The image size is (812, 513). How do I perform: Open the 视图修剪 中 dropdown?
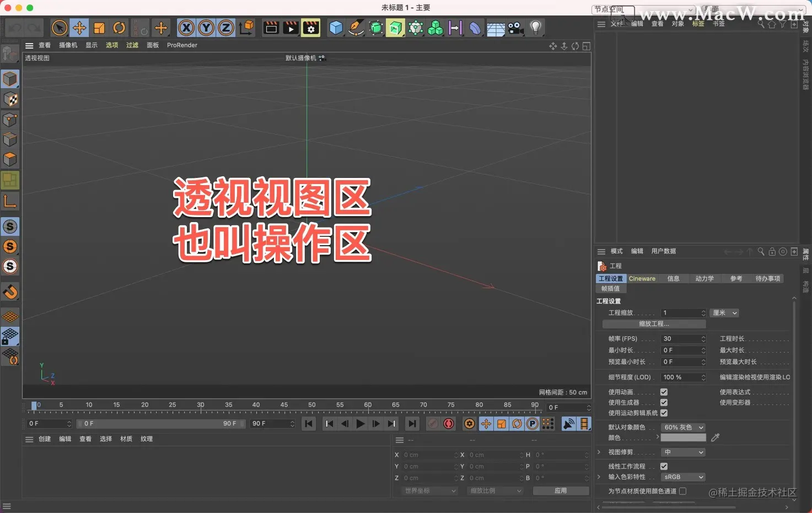pyautogui.click(x=684, y=452)
